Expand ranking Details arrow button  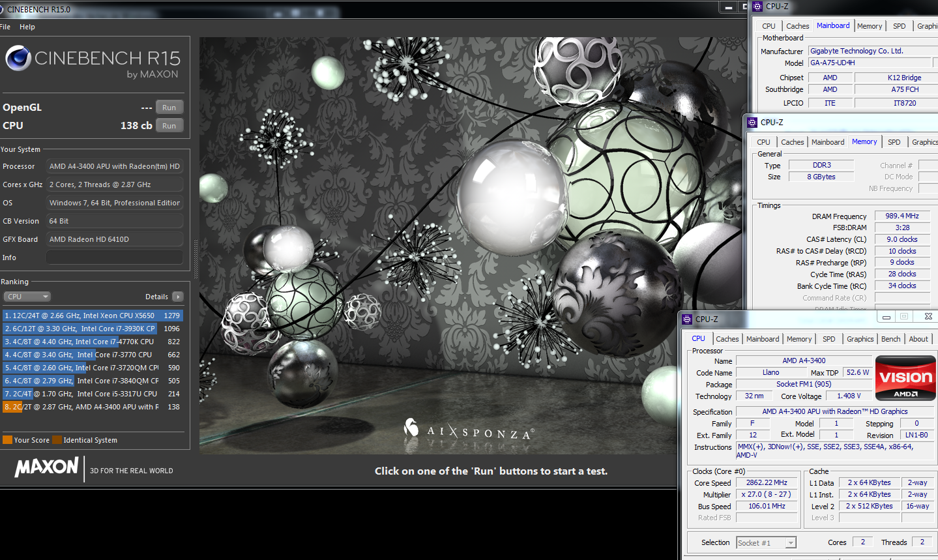pos(178,297)
